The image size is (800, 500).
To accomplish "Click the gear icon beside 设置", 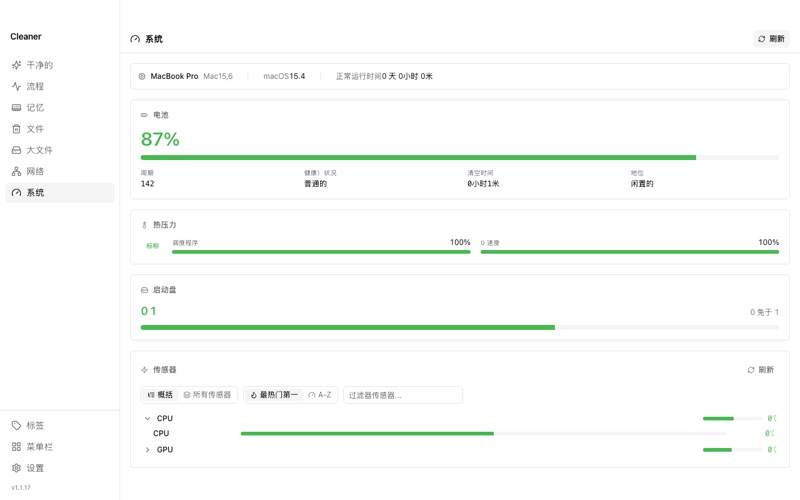I will (16, 468).
